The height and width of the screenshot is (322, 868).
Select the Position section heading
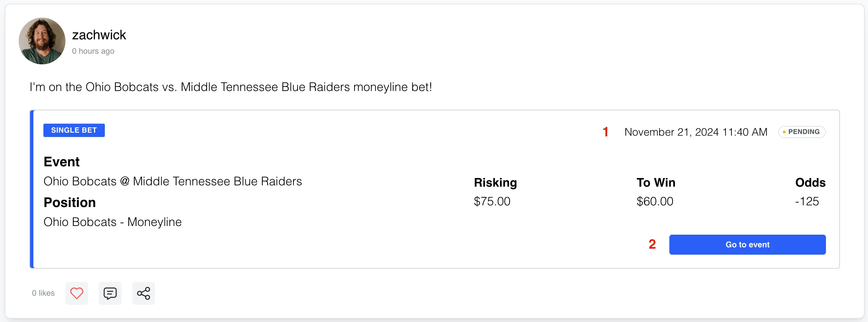(x=69, y=202)
